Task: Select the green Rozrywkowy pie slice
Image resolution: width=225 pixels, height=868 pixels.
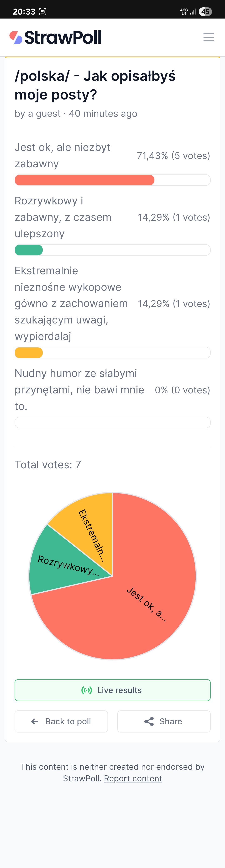Action: click(x=57, y=566)
